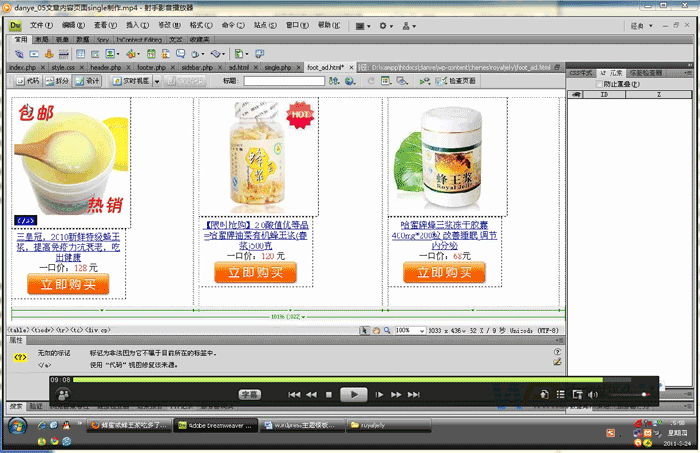Click the Tag Chooser icon
The image size is (700, 453).
[259, 54]
